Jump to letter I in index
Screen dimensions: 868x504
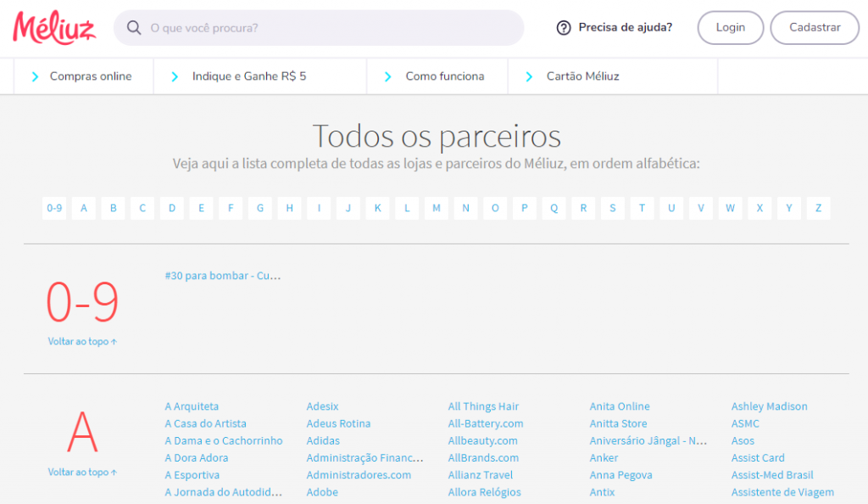[319, 208]
